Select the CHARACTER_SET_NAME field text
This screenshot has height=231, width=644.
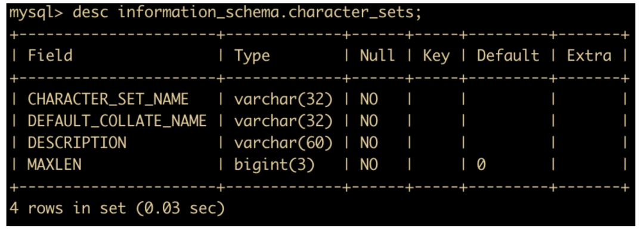(108, 99)
